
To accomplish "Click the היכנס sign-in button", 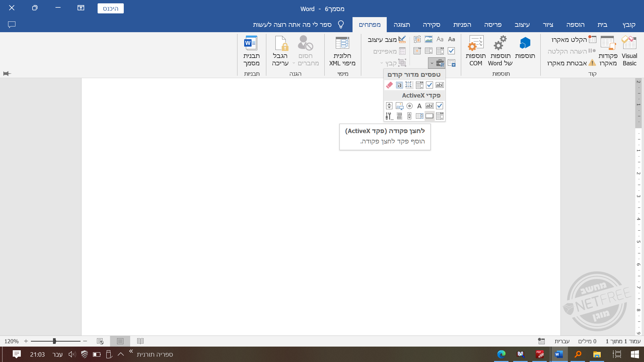I will [x=111, y=8].
